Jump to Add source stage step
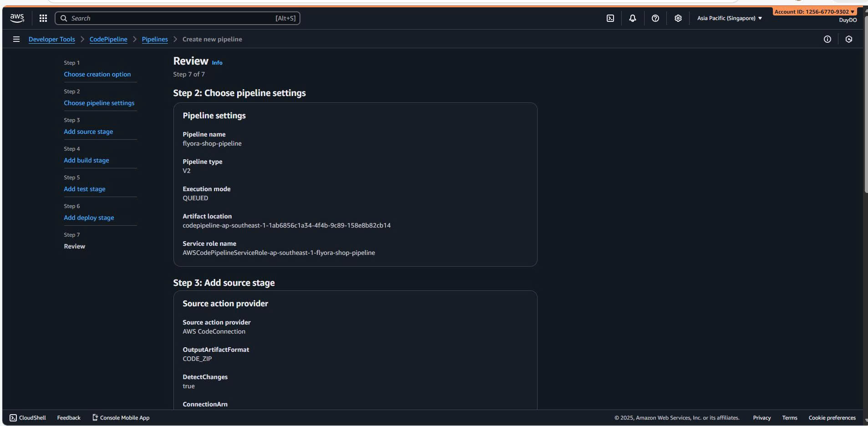The width and height of the screenshot is (868, 426). 88,132
